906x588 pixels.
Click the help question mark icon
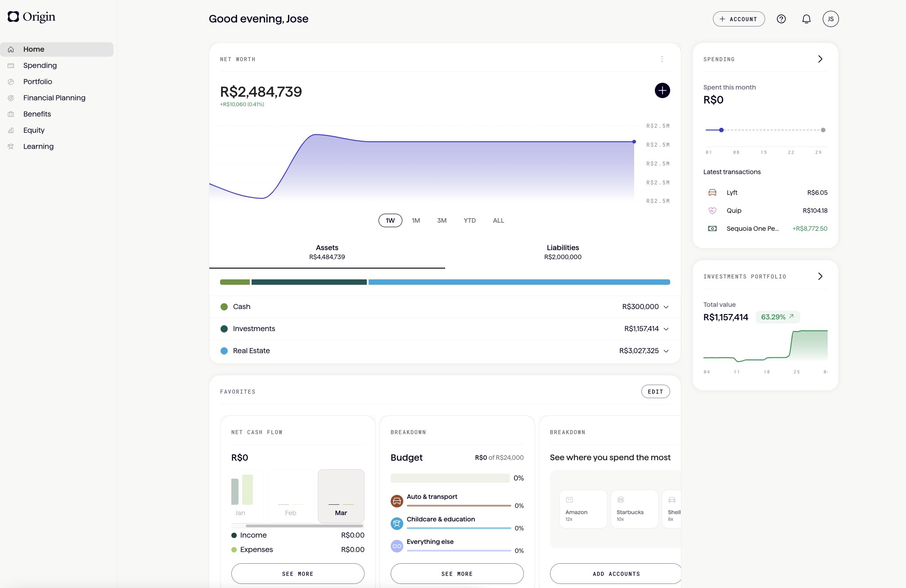point(781,19)
